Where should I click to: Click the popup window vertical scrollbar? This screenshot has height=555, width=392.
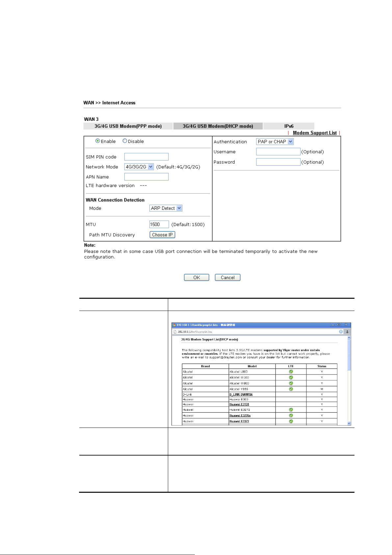pyautogui.click(x=349, y=380)
